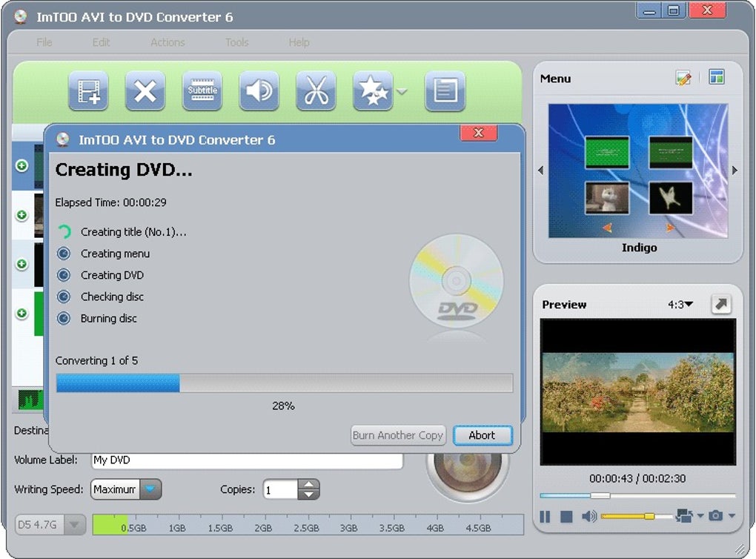Take a snapshot with camera icon
This screenshot has height=559, width=756.
click(715, 515)
